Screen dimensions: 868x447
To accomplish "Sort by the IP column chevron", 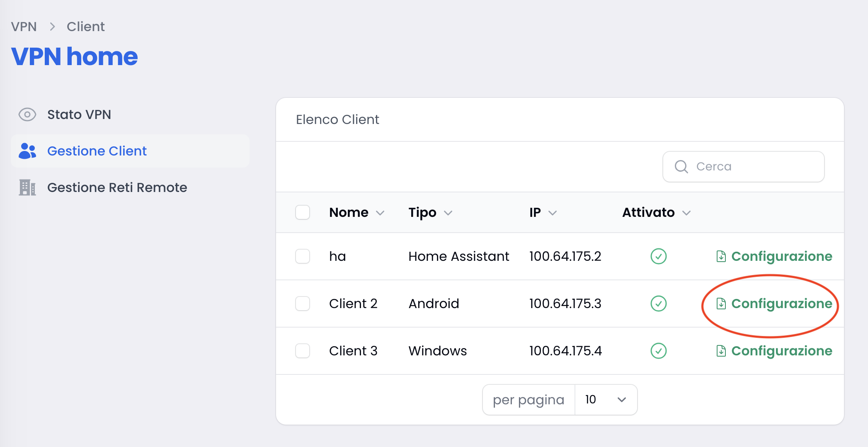I will click(x=553, y=213).
